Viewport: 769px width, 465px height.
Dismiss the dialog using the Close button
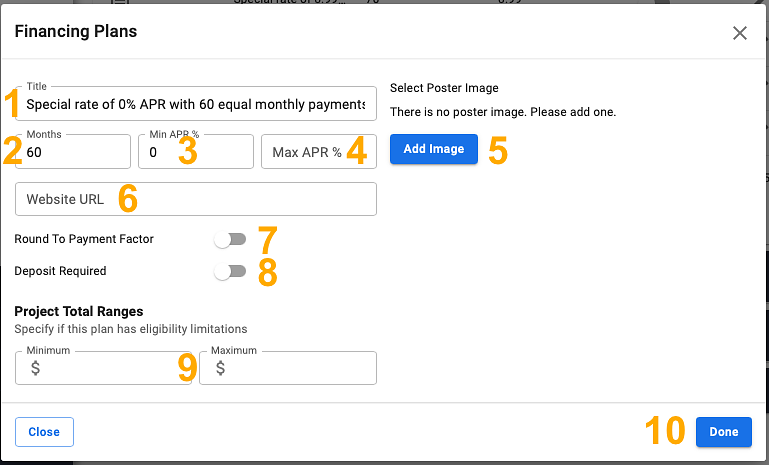44,432
